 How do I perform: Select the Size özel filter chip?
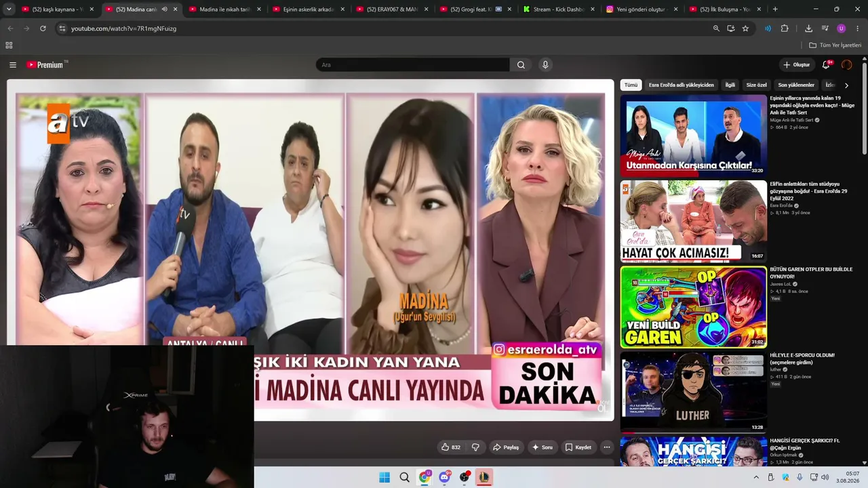click(756, 85)
